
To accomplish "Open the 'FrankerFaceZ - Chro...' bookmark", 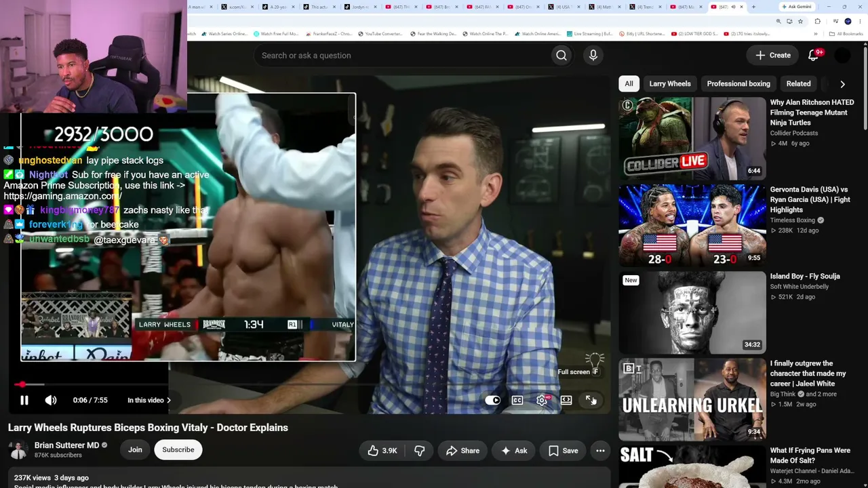I will pos(328,34).
